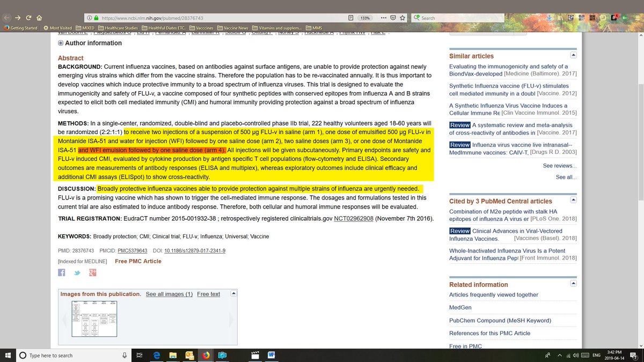Reset the 133% zoom level indicator
The height and width of the screenshot is (362, 644).
click(x=365, y=18)
